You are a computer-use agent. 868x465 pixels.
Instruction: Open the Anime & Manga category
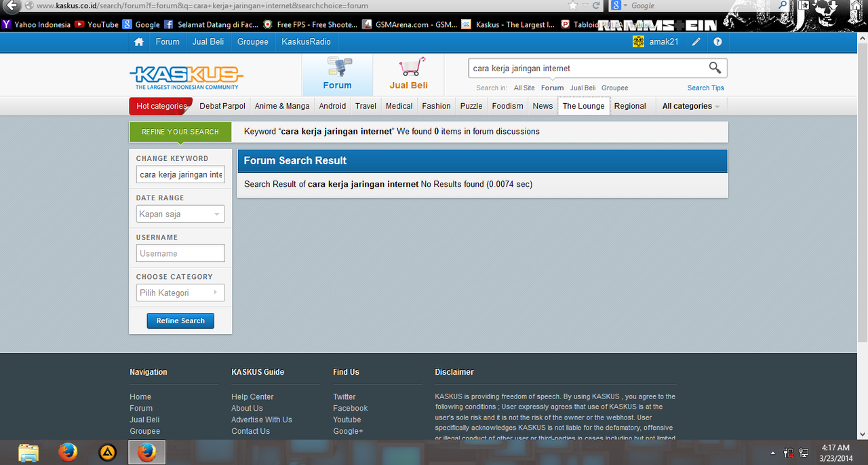(x=282, y=106)
